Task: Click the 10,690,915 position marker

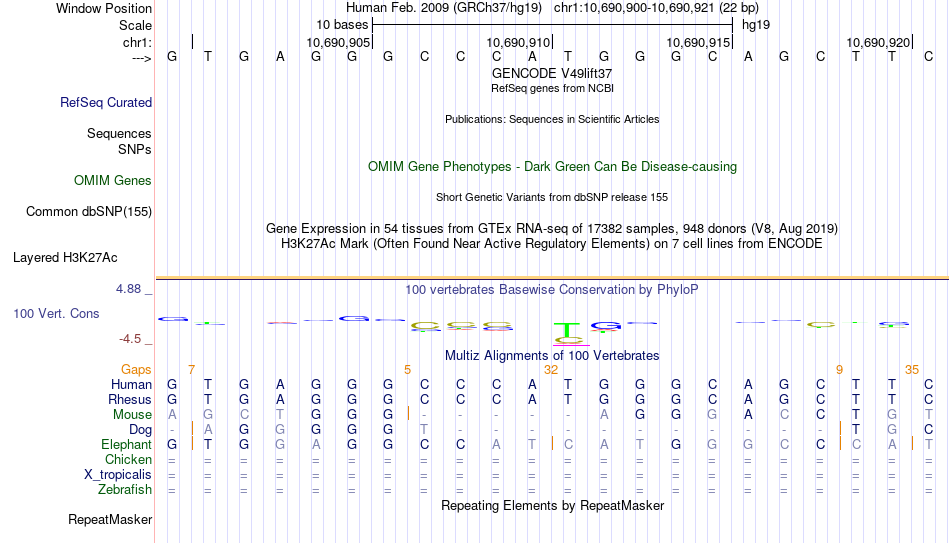Action: [x=698, y=42]
